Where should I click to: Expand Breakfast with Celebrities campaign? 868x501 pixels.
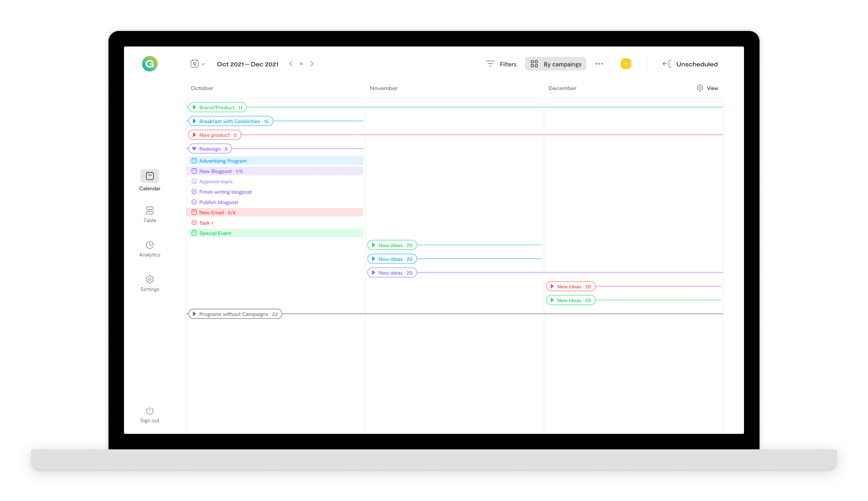point(194,121)
